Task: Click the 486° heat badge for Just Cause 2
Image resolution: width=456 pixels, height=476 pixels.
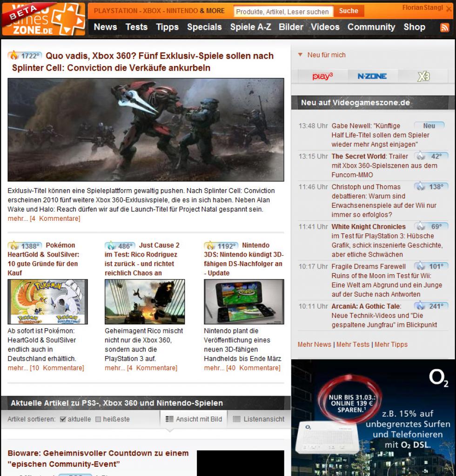Action: [x=120, y=245]
